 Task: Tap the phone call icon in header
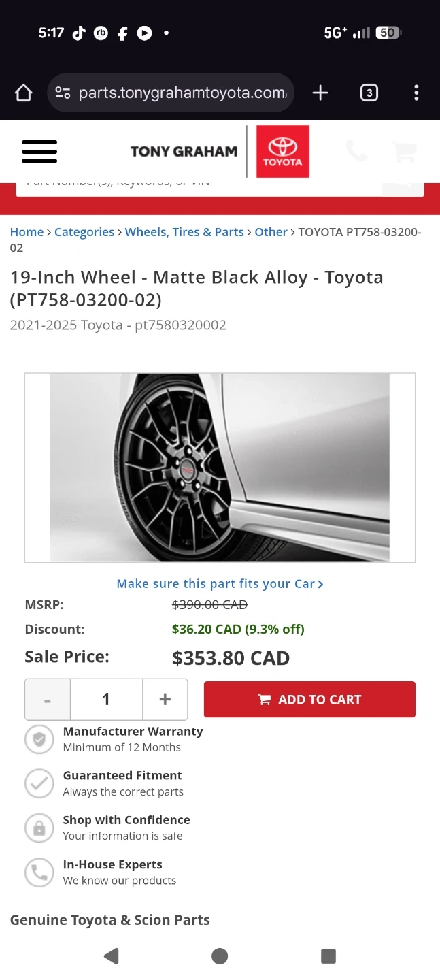[x=356, y=151]
